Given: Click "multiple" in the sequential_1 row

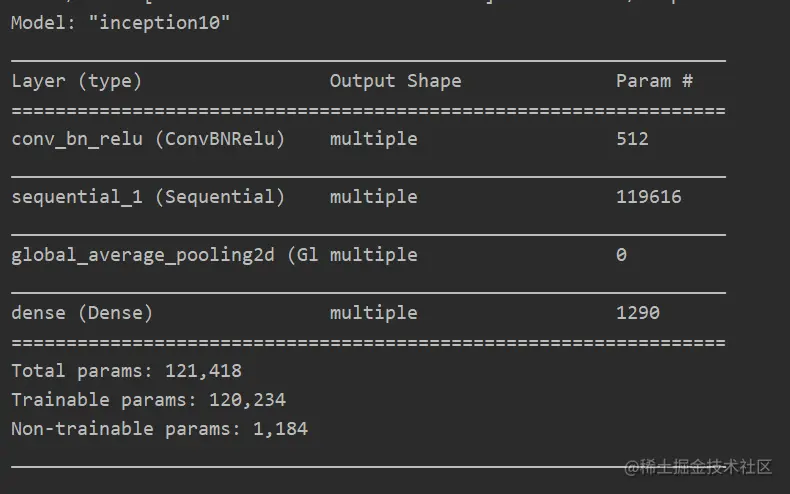Looking at the screenshot, I should coord(373,197).
